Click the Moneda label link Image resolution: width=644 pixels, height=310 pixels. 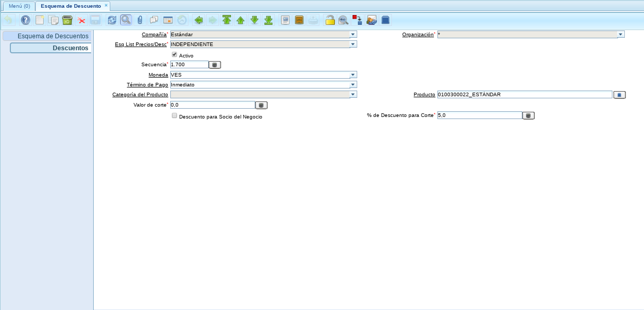point(158,75)
